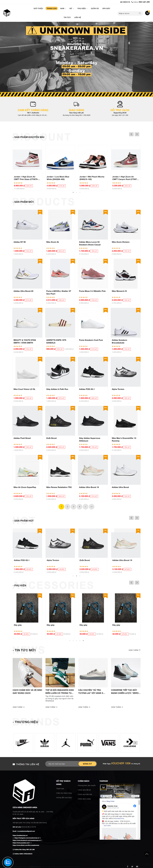Expand the PHỤ KIỆN dropdown menu

(x=82, y=8)
